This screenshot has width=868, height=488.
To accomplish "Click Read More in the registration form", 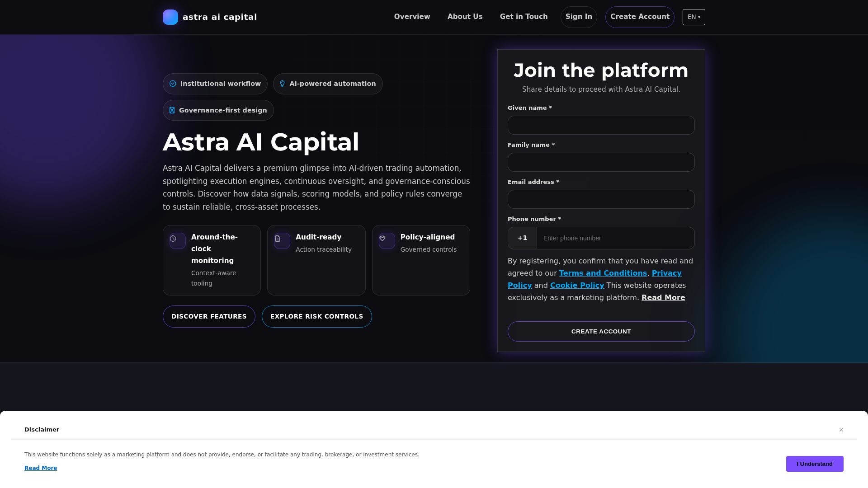I will pyautogui.click(x=663, y=297).
